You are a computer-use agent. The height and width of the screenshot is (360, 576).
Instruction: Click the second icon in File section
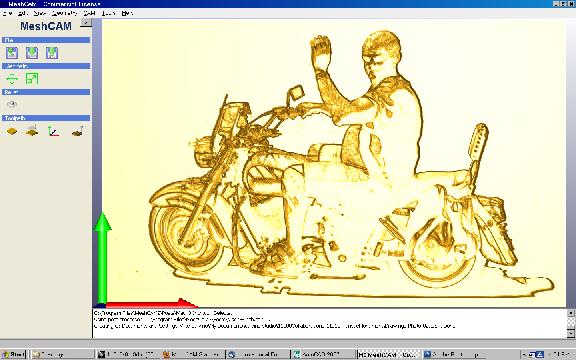point(32,53)
